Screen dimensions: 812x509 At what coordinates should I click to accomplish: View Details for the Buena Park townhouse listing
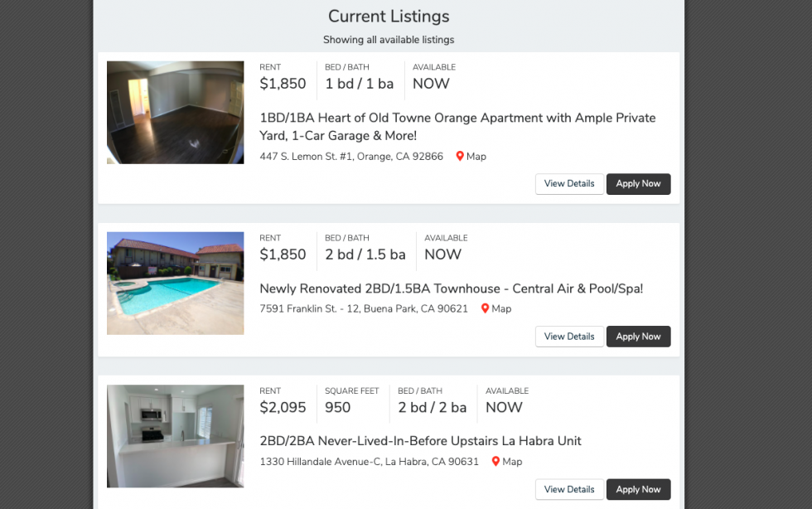569,336
